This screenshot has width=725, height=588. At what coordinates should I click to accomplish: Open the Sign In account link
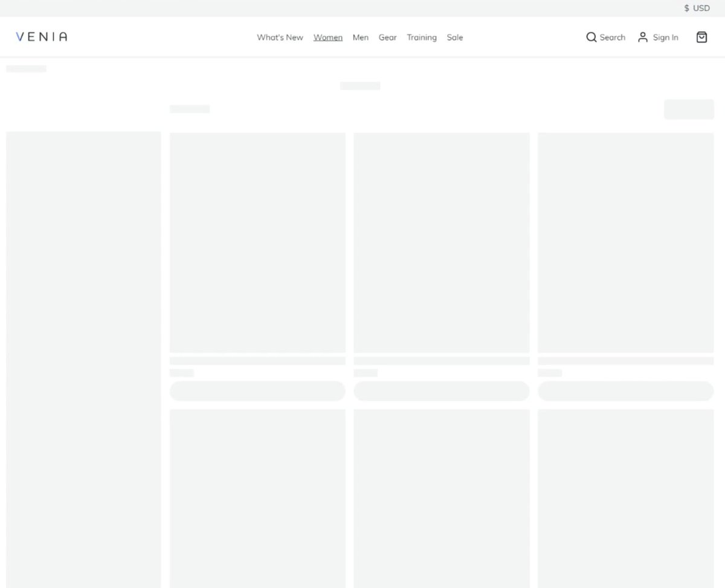pos(658,37)
